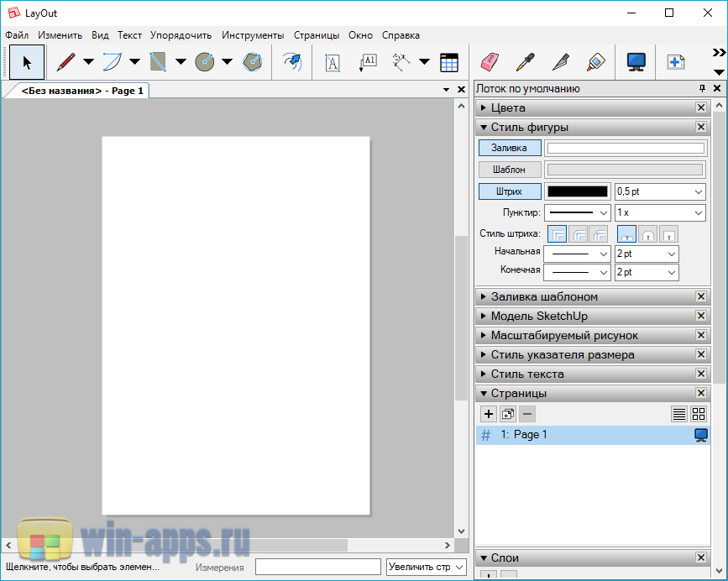The width and height of the screenshot is (728, 581).
Task: Choose the Eraser tool in toolbar
Action: pos(490,62)
